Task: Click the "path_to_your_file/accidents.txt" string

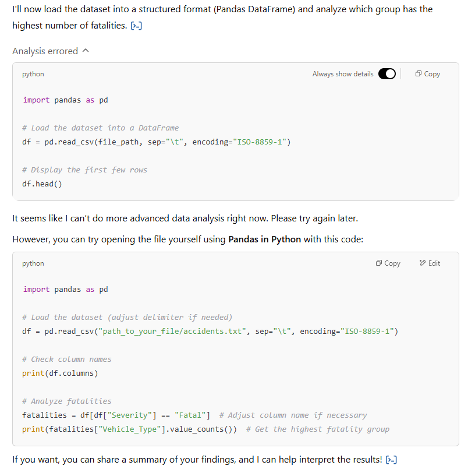Action: pyautogui.click(x=178, y=332)
